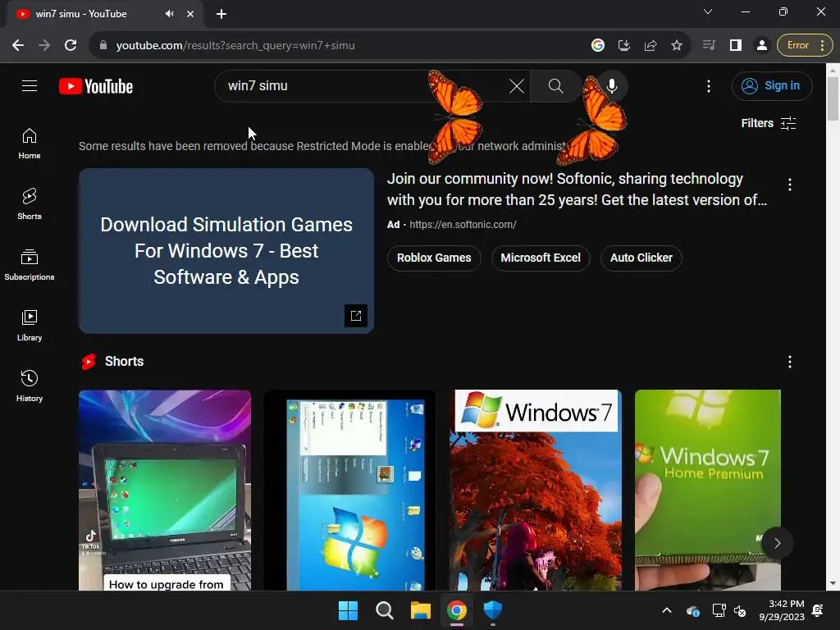Open taskbar Search

384,610
